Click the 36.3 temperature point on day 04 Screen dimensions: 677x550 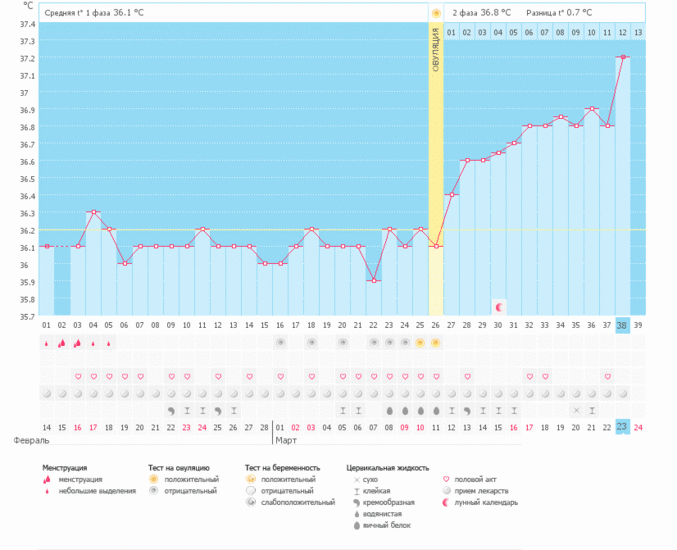point(93,212)
